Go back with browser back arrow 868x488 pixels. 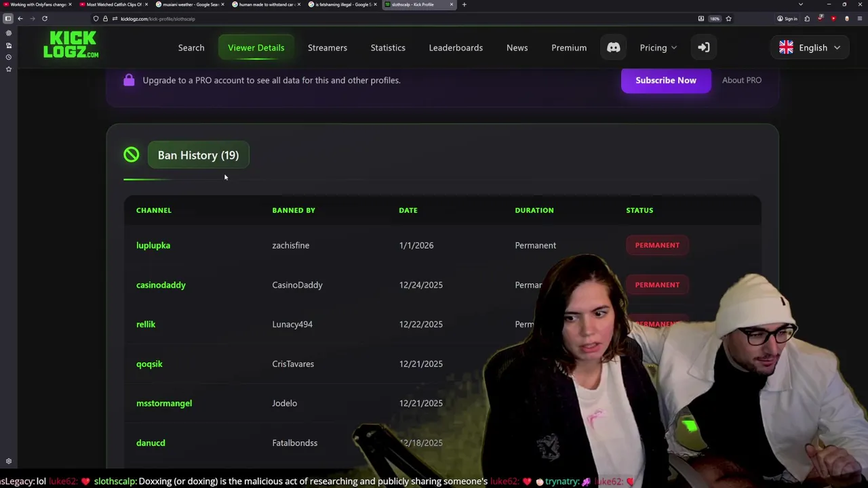coord(20,18)
